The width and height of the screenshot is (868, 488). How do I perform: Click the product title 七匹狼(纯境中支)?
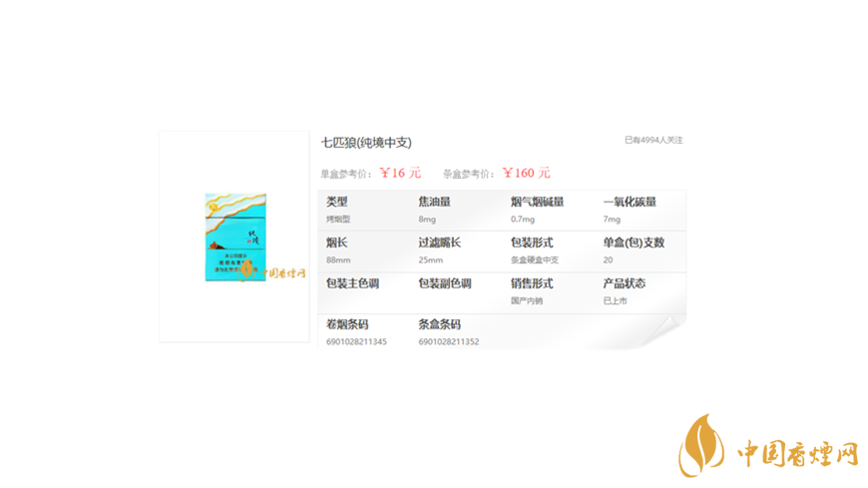[366, 143]
